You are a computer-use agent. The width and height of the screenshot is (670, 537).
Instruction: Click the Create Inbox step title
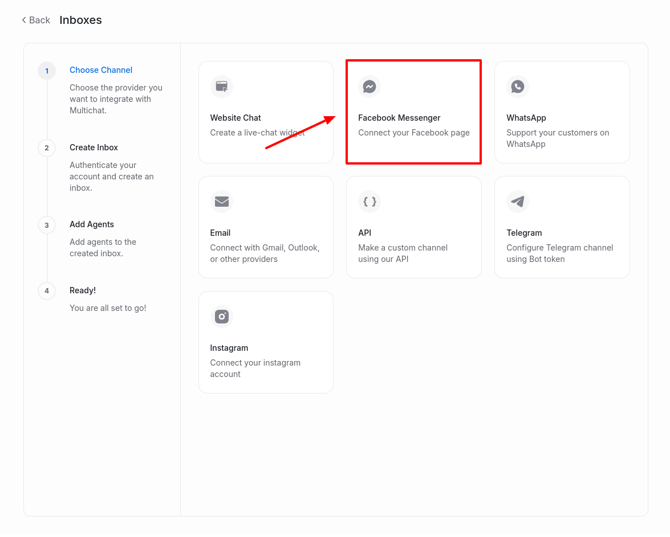click(94, 147)
